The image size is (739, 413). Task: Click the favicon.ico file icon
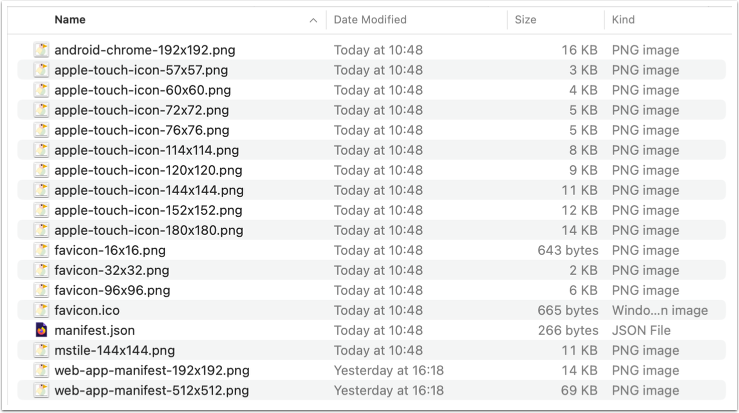coord(41,310)
